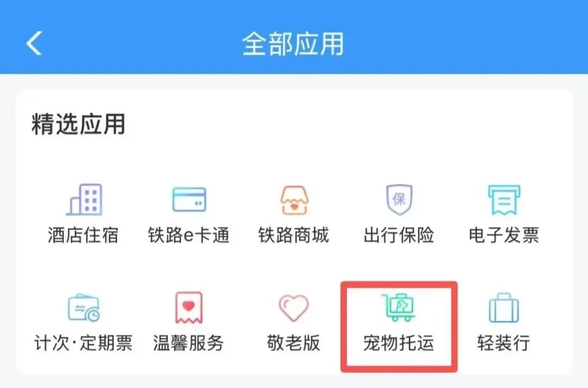Select the 铁路e卡通 text label
This screenshot has height=388, width=588.
(188, 236)
